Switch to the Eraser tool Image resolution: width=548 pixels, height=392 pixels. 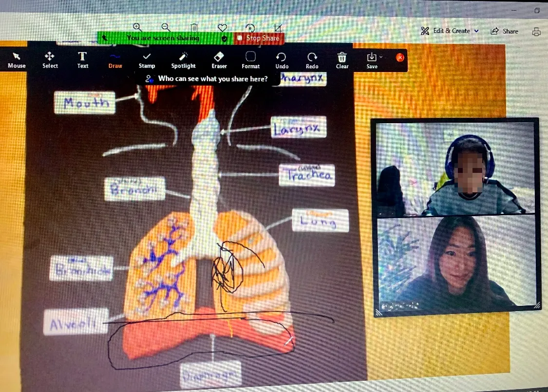pyautogui.click(x=219, y=61)
